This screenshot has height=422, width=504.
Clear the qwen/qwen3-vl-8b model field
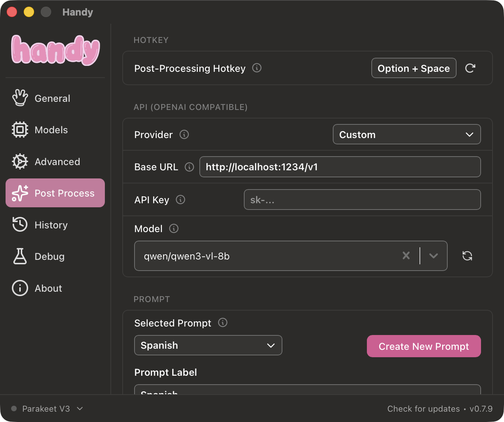tap(406, 255)
